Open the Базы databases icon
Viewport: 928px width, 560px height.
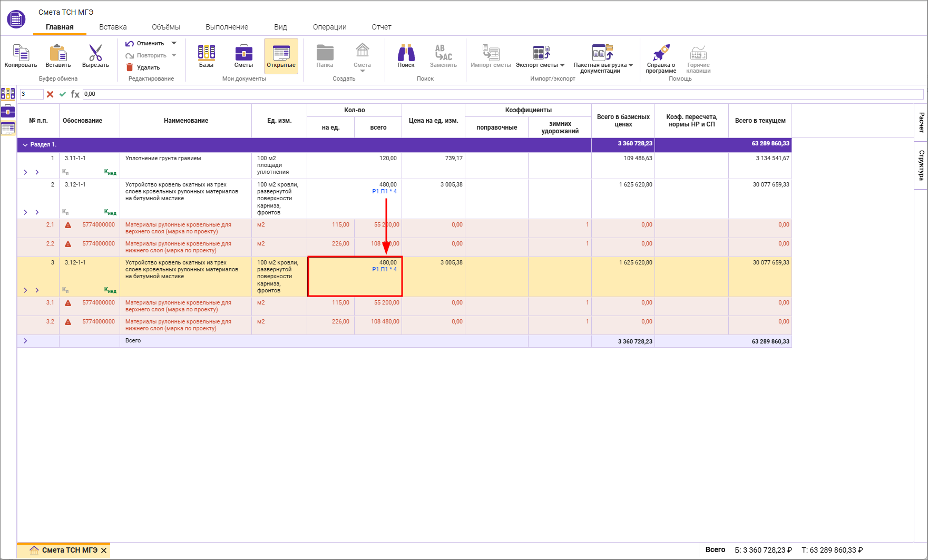[206, 53]
